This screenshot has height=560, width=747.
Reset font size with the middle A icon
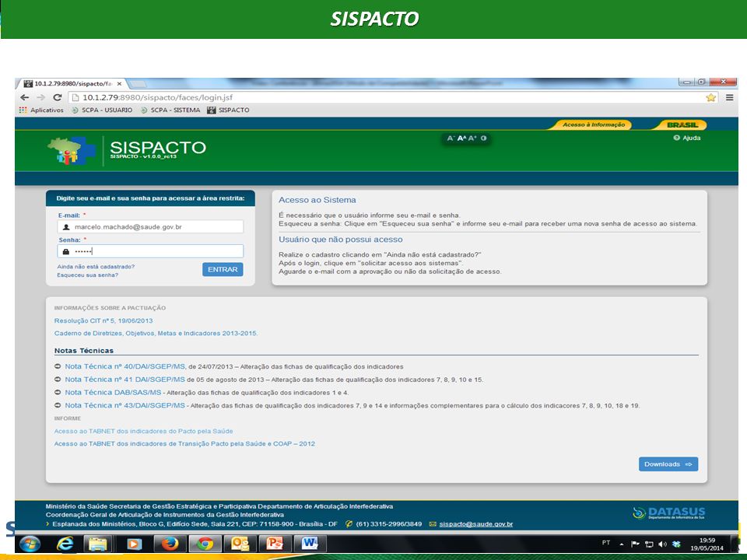point(461,138)
